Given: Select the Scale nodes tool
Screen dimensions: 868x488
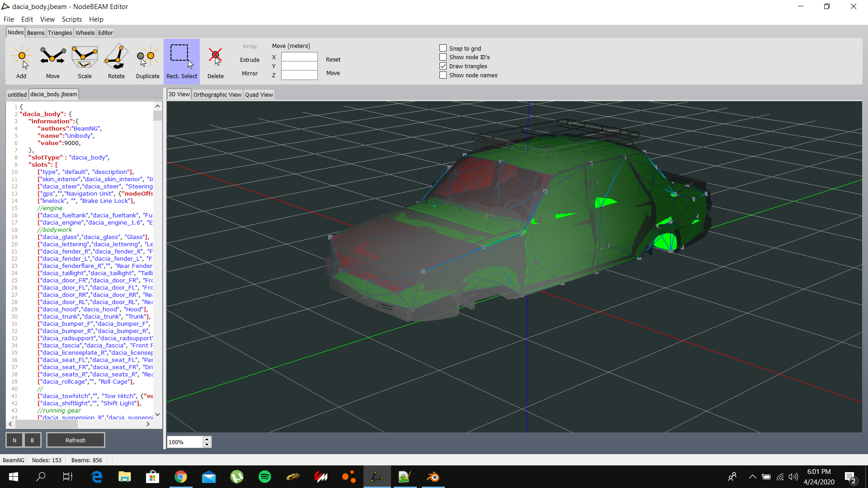Looking at the screenshot, I should [x=85, y=62].
